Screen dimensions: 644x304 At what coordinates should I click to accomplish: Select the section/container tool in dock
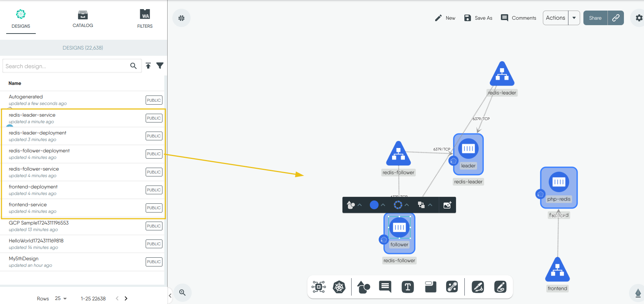[x=430, y=287]
